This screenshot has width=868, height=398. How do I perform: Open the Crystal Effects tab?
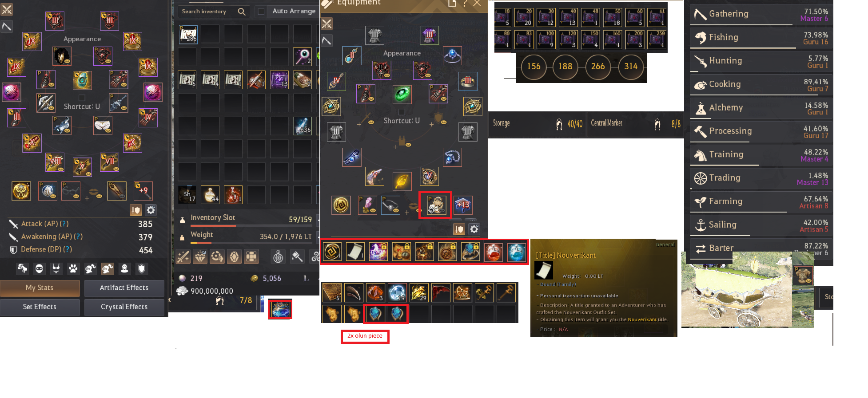tap(124, 307)
